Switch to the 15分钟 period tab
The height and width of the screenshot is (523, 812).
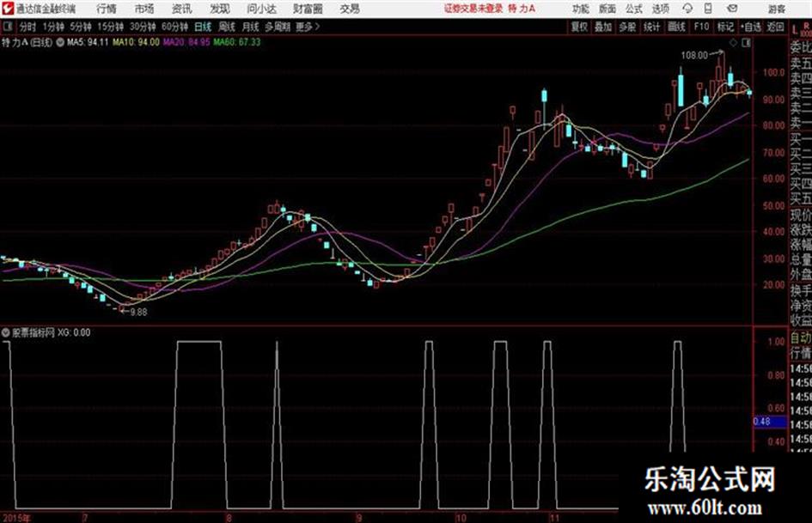point(111,27)
